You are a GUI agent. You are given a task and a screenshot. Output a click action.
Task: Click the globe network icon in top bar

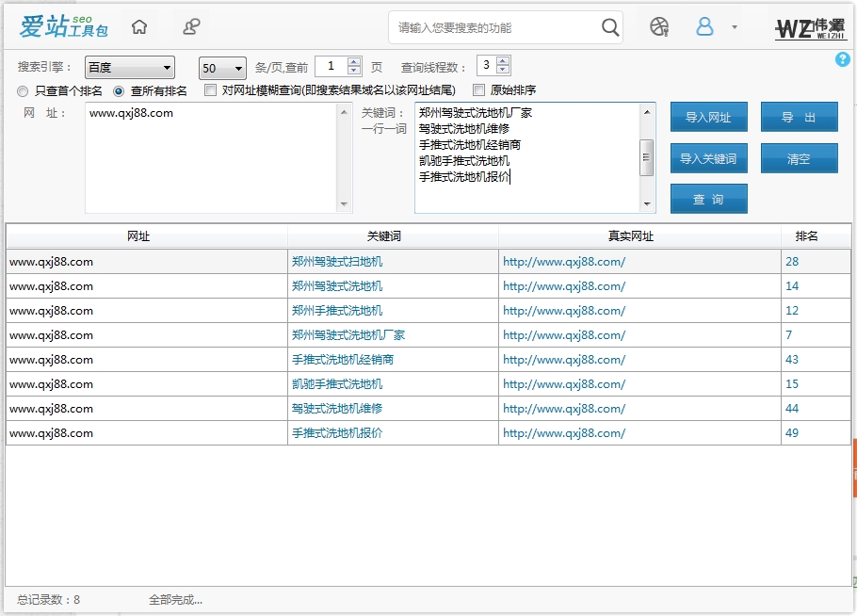pos(661,26)
